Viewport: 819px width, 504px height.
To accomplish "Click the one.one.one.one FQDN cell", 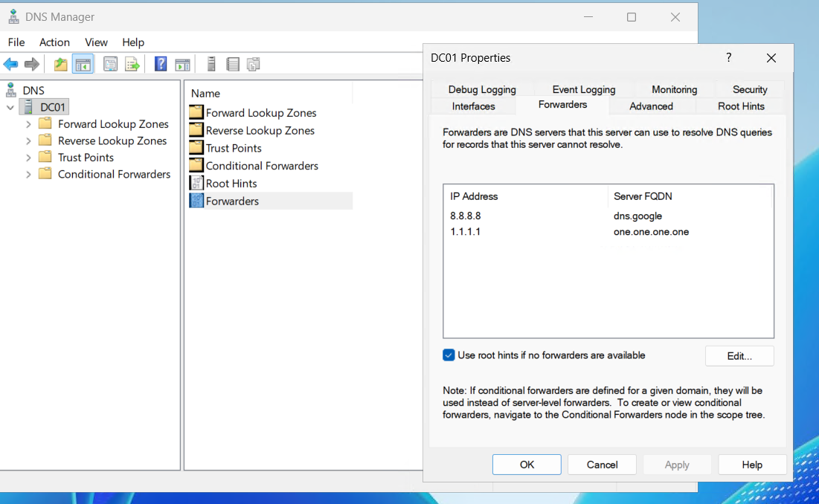I will point(651,232).
